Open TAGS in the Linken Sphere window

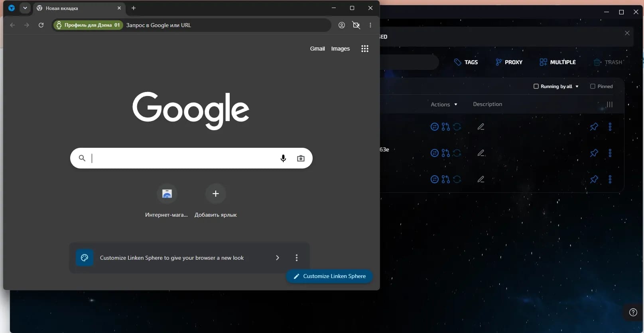point(466,62)
